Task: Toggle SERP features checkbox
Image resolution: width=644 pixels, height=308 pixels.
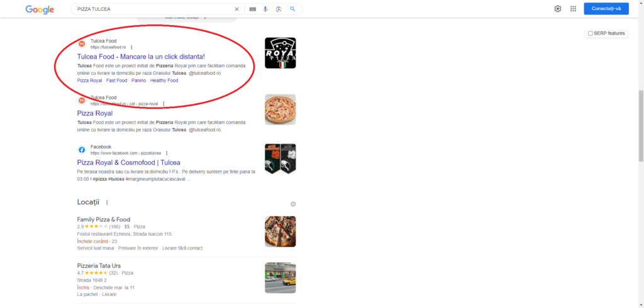Action: coord(590,33)
